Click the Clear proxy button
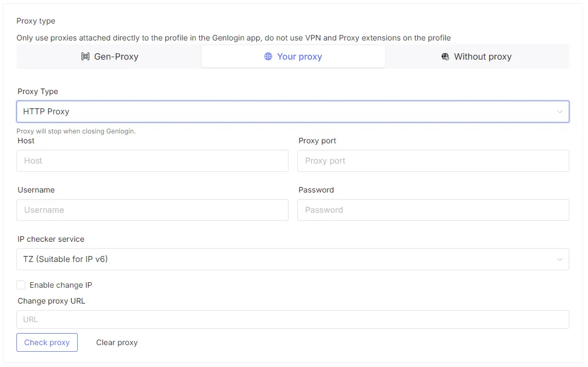This screenshot has width=588, height=367. 117,342
